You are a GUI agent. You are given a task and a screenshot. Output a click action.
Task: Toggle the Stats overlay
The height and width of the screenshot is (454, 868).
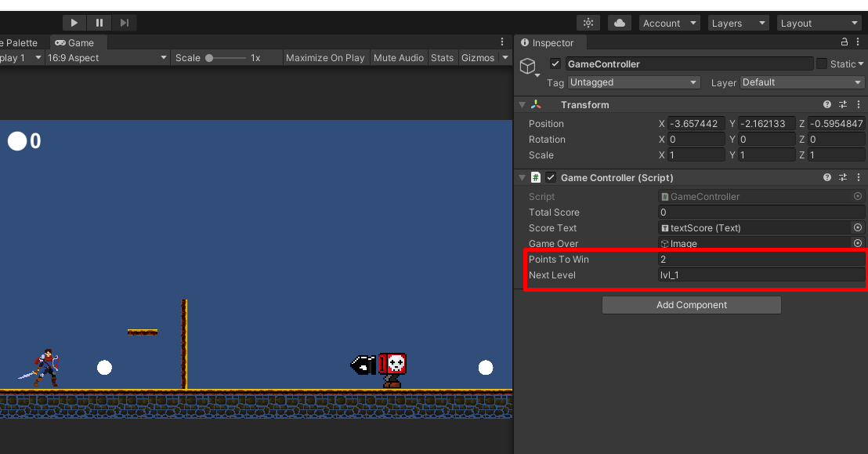[443, 58]
